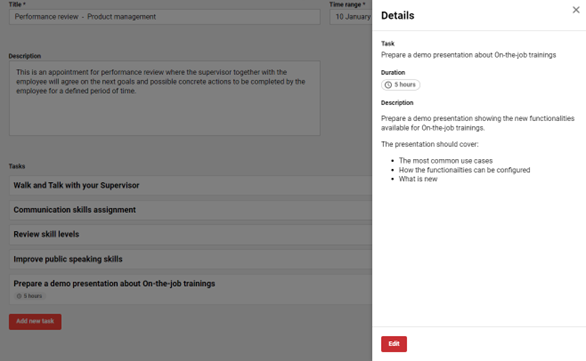Click the red Edit button
This screenshot has height=361, width=586.
(394, 344)
